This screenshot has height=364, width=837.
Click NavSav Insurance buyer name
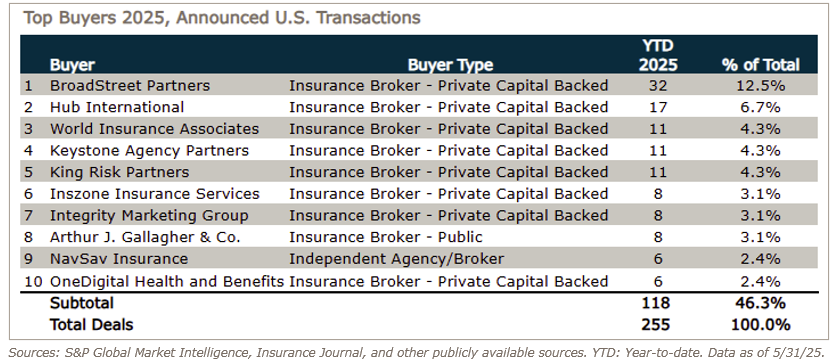click(x=119, y=259)
